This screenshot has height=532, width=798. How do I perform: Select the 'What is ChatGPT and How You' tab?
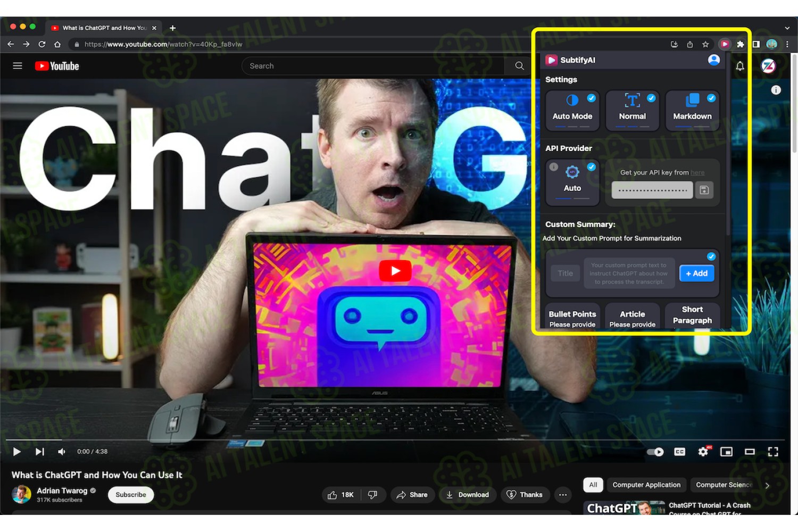click(104, 28)
